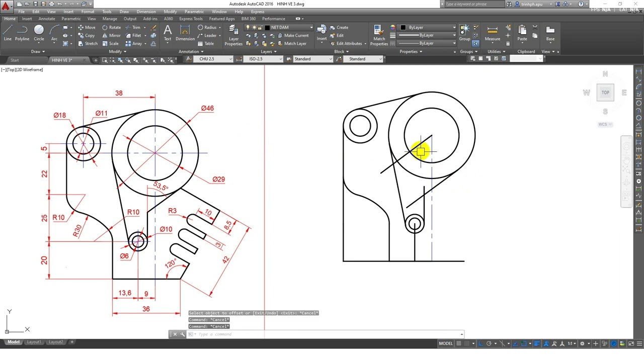Switch to the Start file tab
The width and height of the screenshot is (644, 362).
click(x=15, y=60)
